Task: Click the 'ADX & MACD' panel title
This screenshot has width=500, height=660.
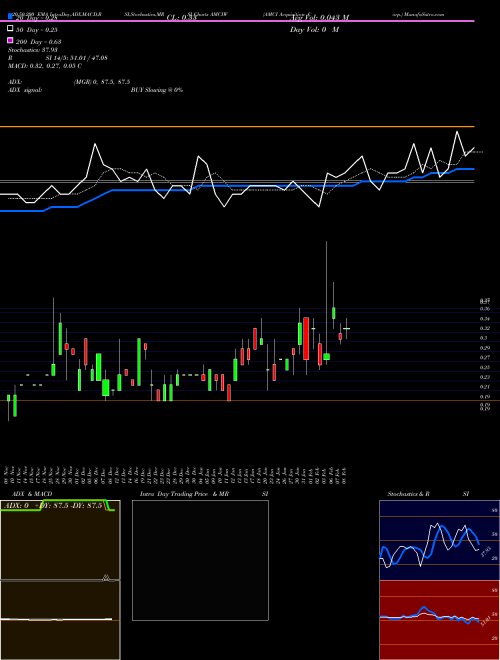Action: point(32,494)
